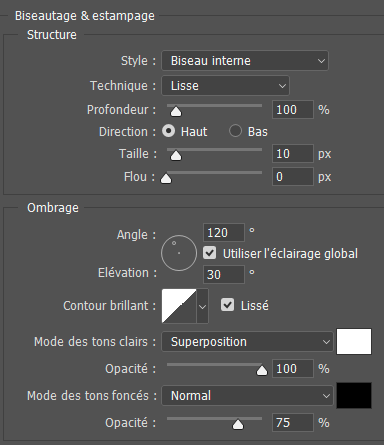The image size is (384, 445).
Task: Click the Structure section heading
Action: click(x=52, y=35)
